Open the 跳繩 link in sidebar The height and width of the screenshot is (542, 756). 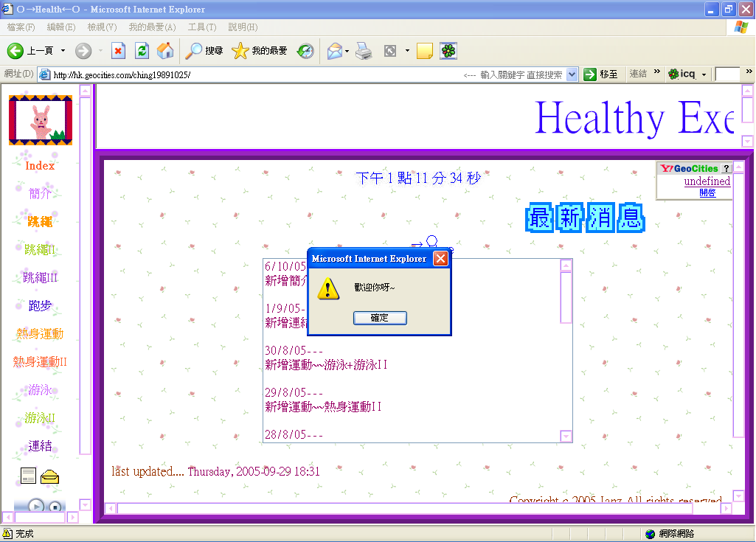40,221
